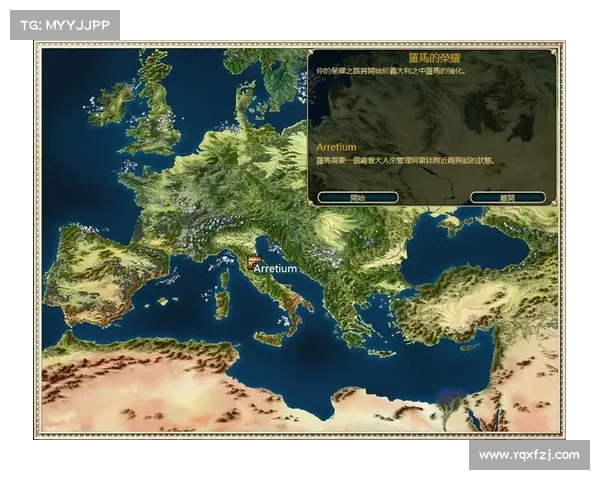The image size is (600, 480).
Task: Click the 羅馬的榮耀 campaign title
Action: 434,58
